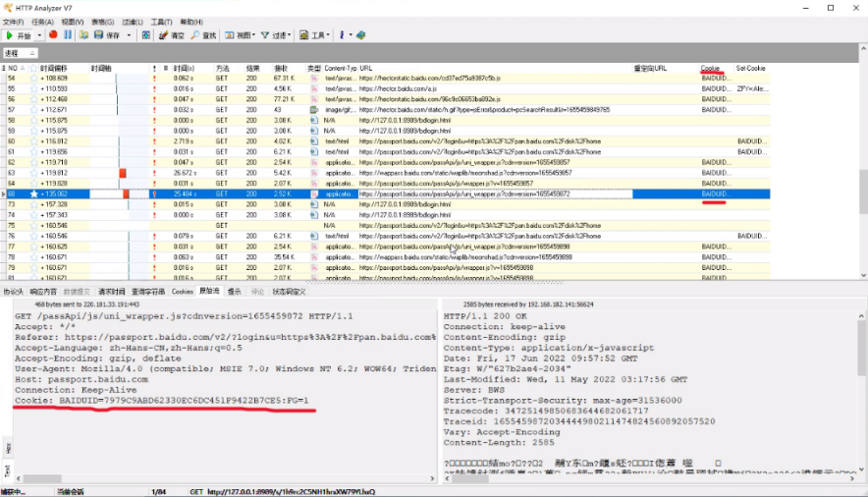The width and height of the screenshot is (868, 497).
Task: Open the 视图(V) menu
Action: point(73,23)
